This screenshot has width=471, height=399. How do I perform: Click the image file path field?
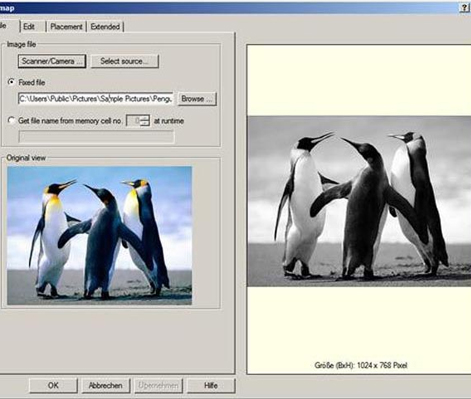tap(96, 99)
